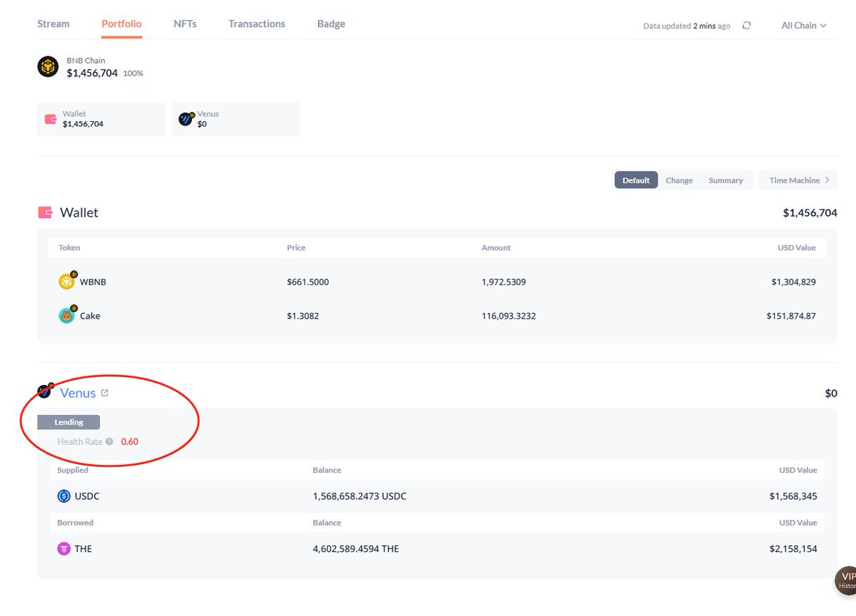856x616 pixels.
Task: Click the WBNB token icon
Action: point(67,282)
